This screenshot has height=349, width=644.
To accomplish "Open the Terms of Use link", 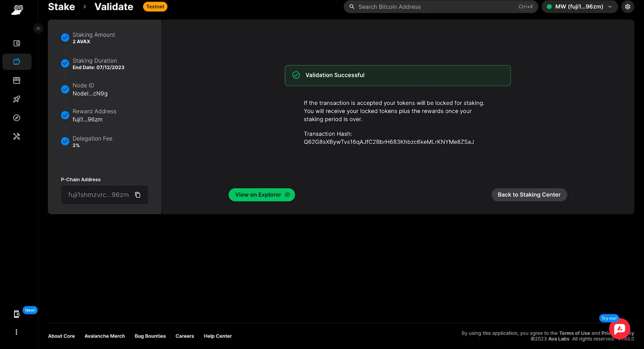I will 574,333.
